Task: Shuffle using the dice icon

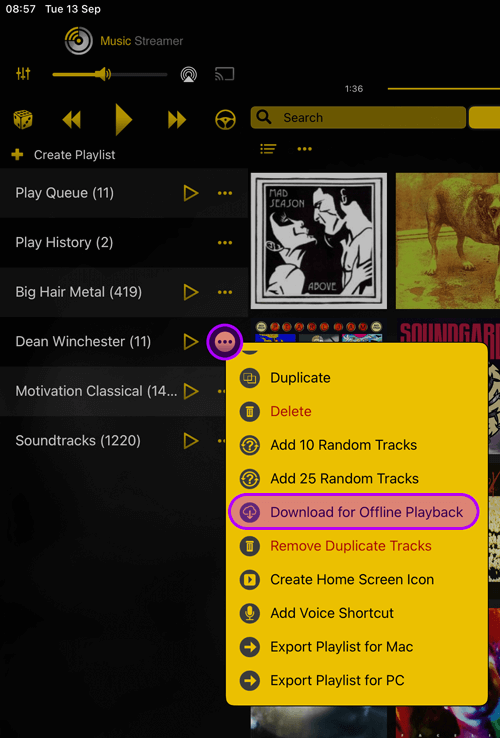Action: pos(23,120)
